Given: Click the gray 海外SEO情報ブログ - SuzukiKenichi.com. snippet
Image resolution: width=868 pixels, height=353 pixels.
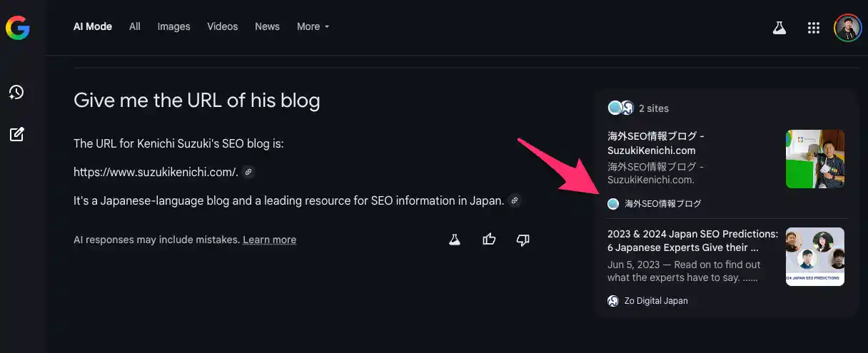Looking at the screenshot, I should (x=656, y=173).
